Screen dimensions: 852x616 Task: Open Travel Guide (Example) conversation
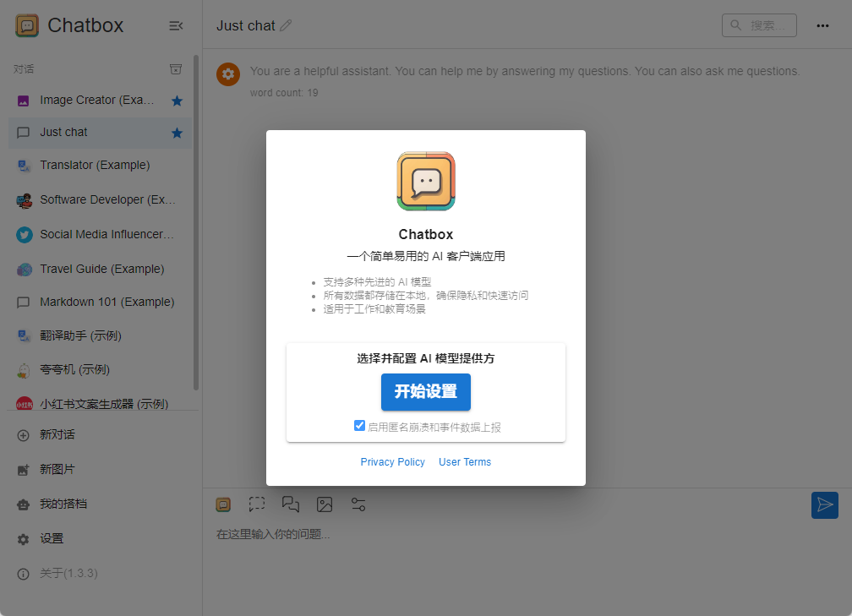pyautogui.click(x=101, y=270)
